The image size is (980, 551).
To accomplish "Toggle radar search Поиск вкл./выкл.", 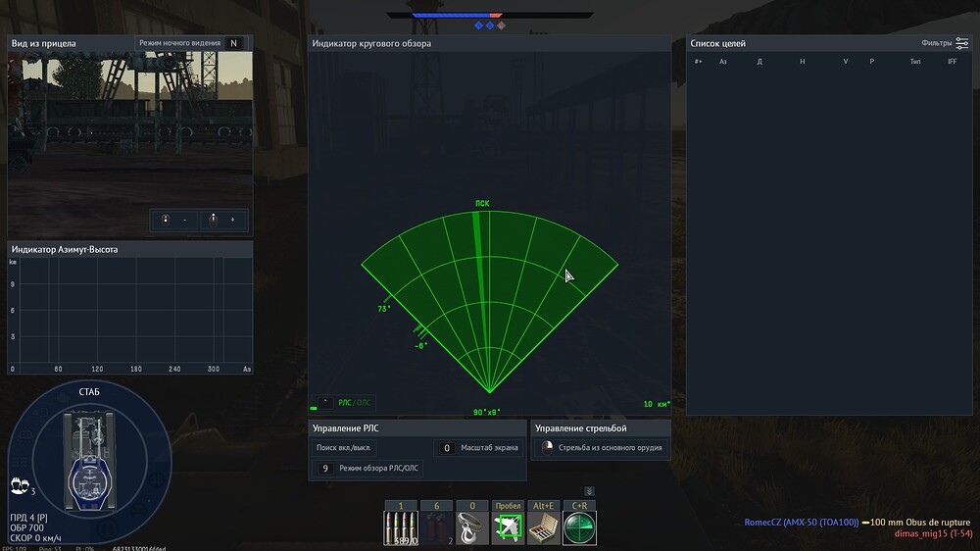I will tap(343, 448).
